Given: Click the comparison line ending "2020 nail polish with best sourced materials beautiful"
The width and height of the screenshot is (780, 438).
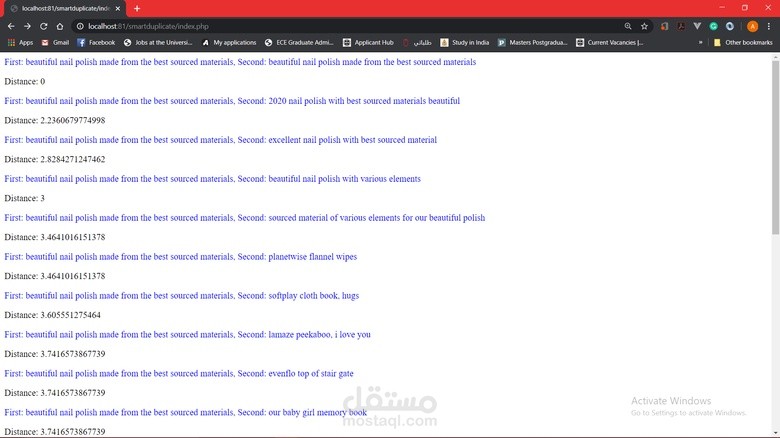Looking at the screenshot, I should point(232,101).
